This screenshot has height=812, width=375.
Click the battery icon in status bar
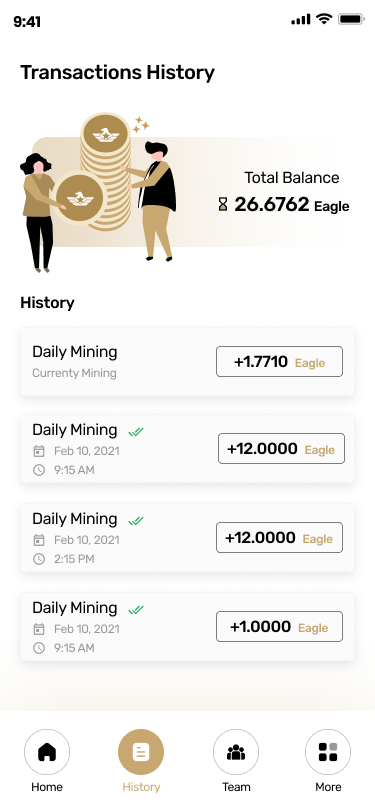point(352,20)
